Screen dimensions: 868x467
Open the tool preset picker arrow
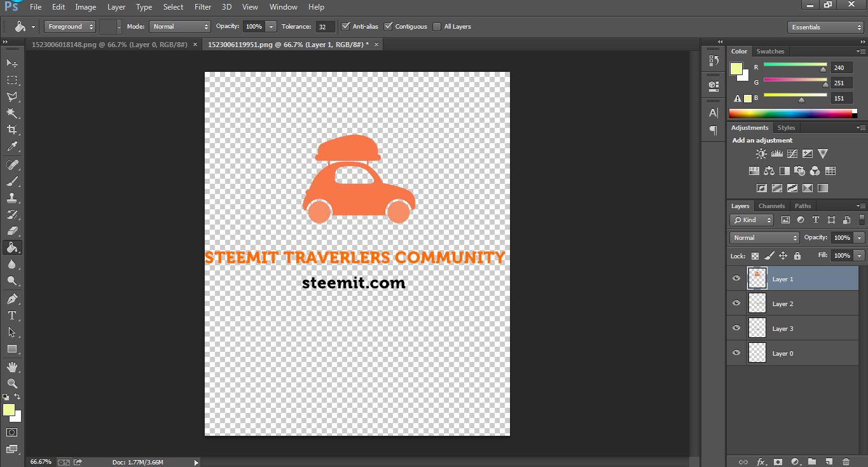(33, 27)
